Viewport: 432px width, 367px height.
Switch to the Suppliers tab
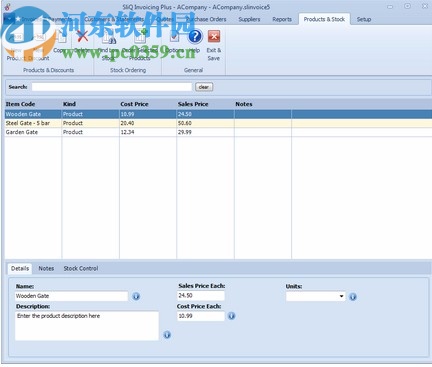tap(249, 19)
